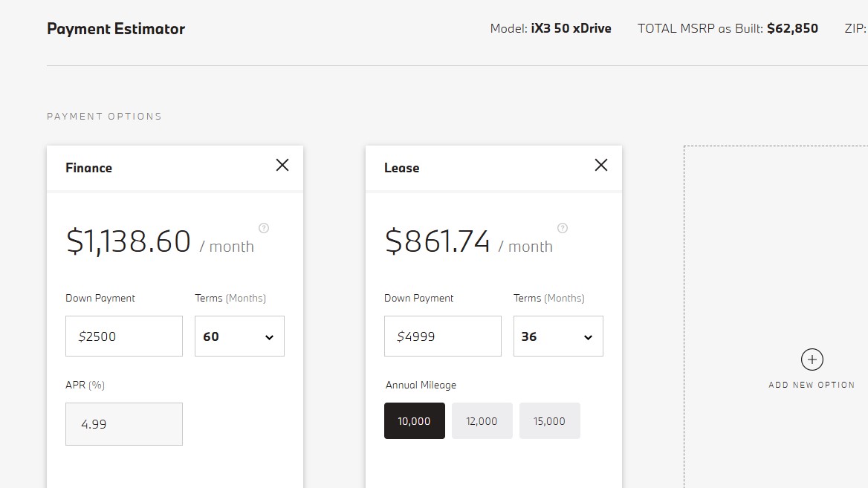
Task: Edit the Finance down payment field
Action: (124, 336)
